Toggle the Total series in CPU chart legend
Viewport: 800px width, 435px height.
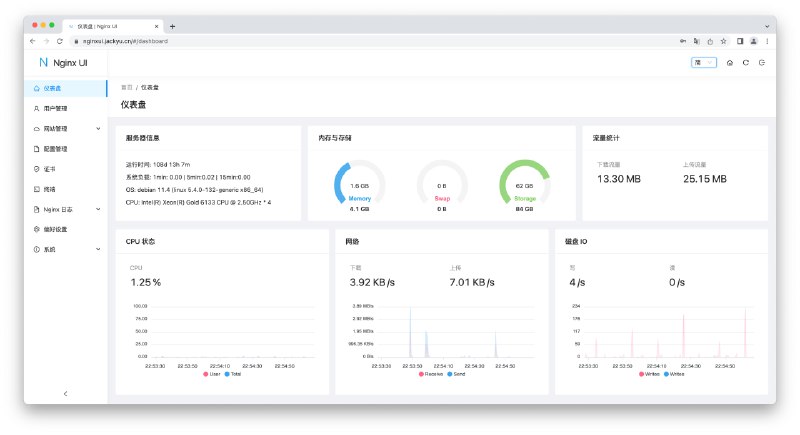[x=233, y=374]
